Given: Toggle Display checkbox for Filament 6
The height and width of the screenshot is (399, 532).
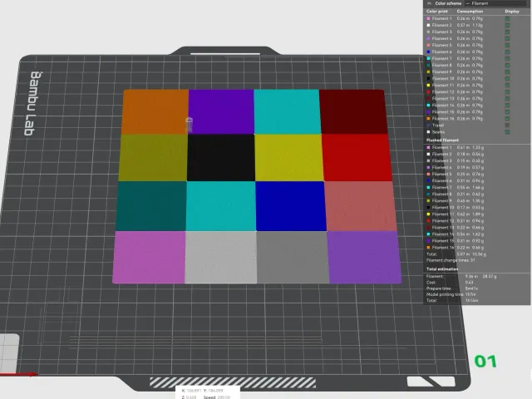Looking at the screenshot, I should pos(507,52).
